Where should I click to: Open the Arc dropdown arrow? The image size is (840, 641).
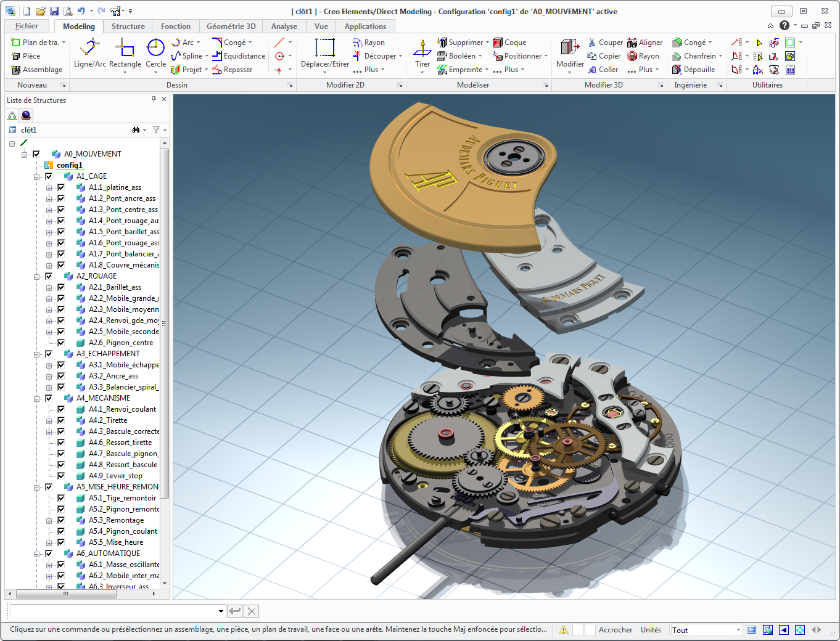point(199,43)
